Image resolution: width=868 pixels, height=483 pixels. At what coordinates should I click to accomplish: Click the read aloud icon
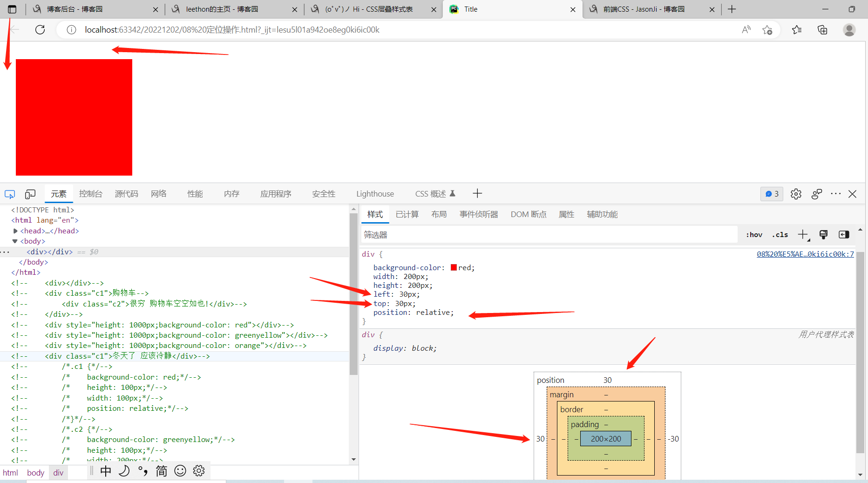746,30
